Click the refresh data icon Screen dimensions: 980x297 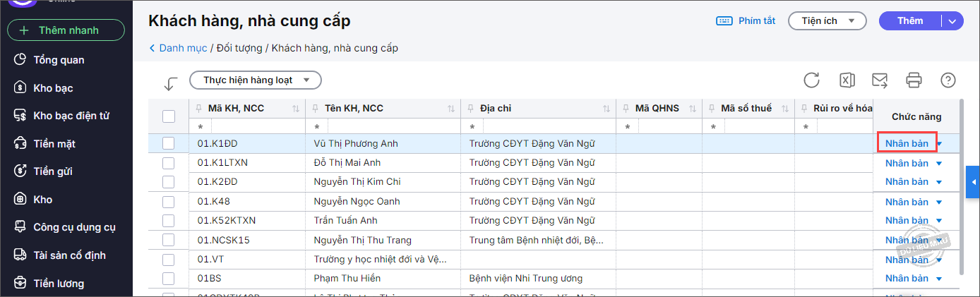click(x=811, y=80)
